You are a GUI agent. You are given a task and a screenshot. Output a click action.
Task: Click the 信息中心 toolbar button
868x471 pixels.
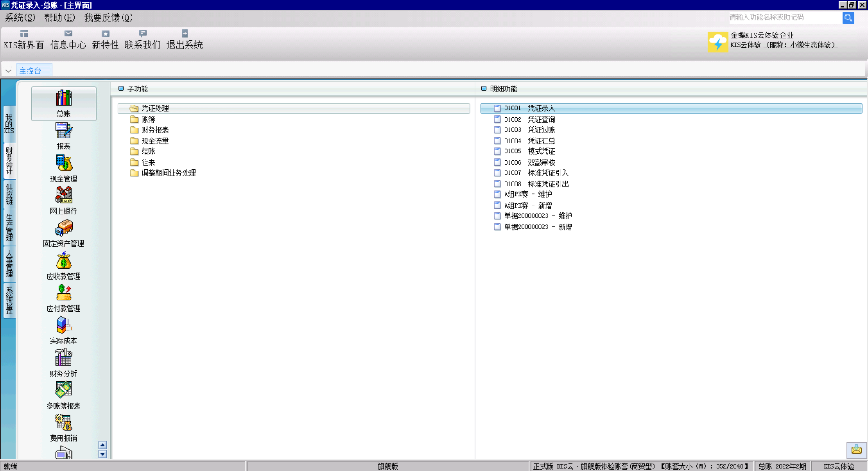click(x=68, y=40)
